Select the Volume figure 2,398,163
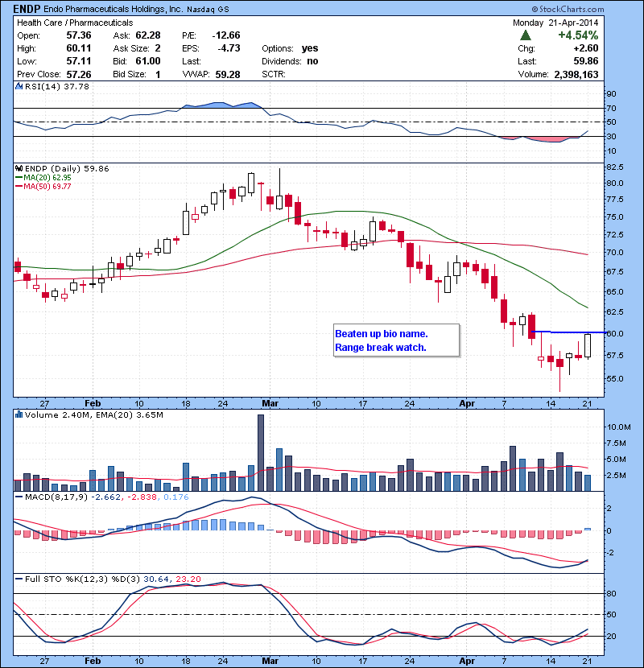 pyautogui.click(x=576, y=75)
